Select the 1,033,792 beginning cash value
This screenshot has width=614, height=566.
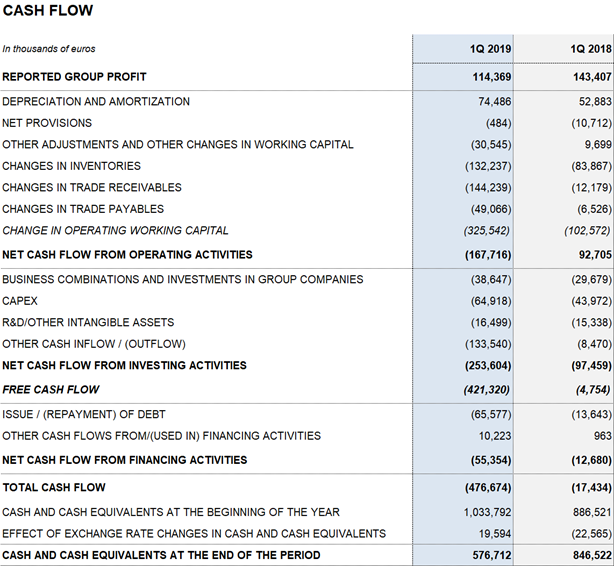[488, 512]
